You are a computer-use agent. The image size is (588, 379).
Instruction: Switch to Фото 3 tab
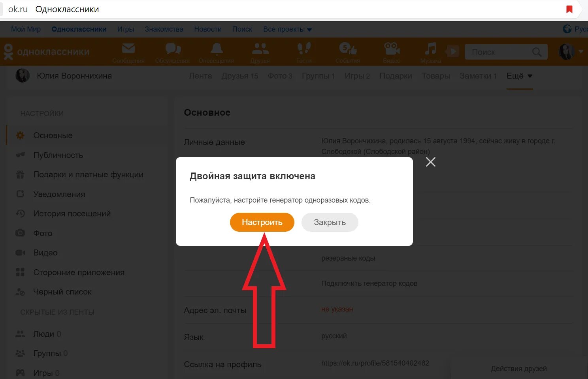[x=280, y=76]
